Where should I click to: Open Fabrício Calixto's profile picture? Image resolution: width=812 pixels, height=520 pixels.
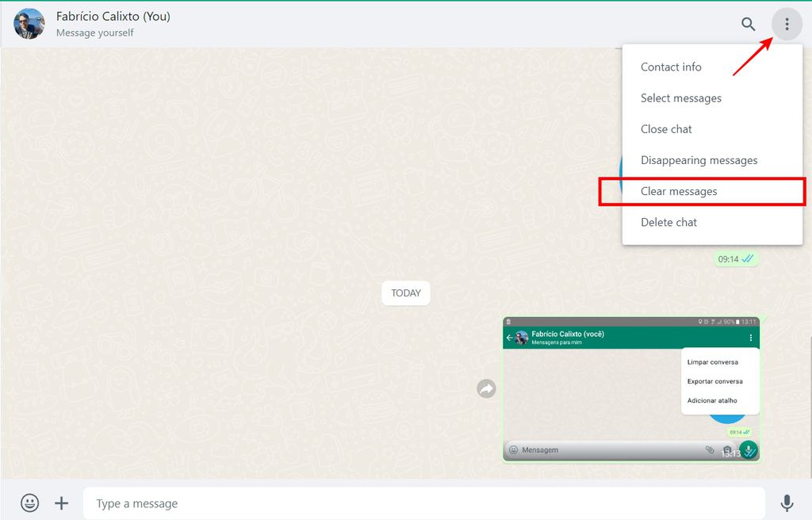[x=29, y=24]
